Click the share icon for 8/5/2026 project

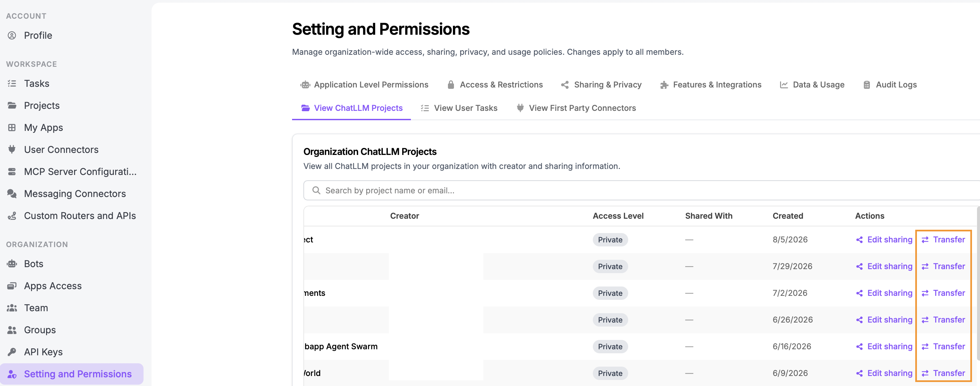click(860, 240)
